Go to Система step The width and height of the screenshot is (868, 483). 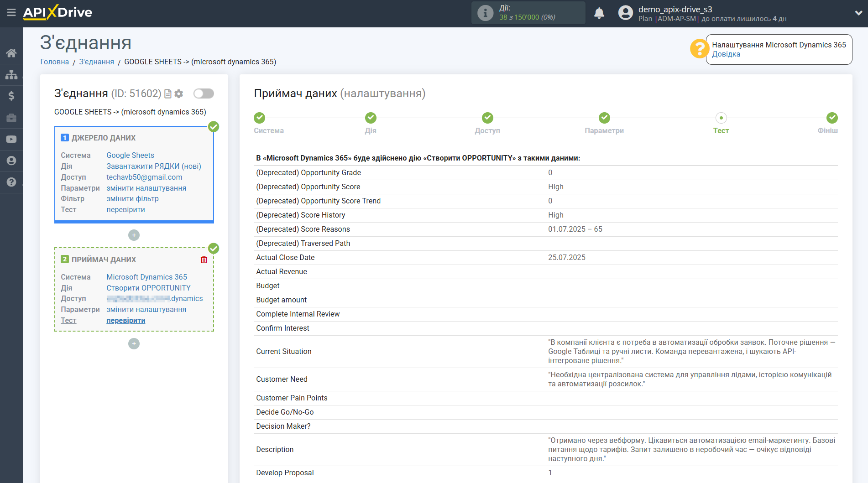pos(259,118)
